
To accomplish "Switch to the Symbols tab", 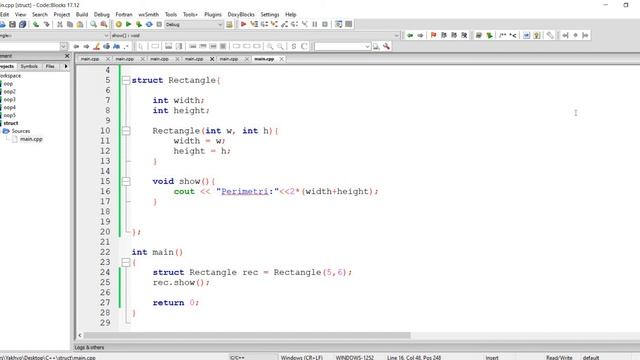I will [x=29, y=66].
